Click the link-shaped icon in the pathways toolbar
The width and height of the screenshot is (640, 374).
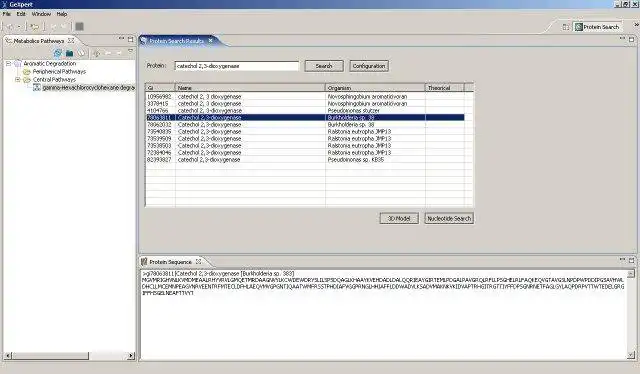pos(81,53)
